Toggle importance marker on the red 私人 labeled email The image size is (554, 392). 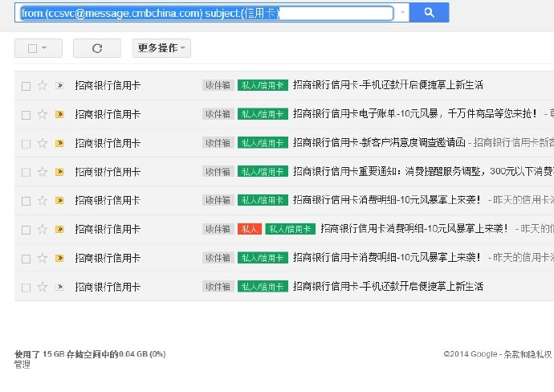tap(59, 229)
